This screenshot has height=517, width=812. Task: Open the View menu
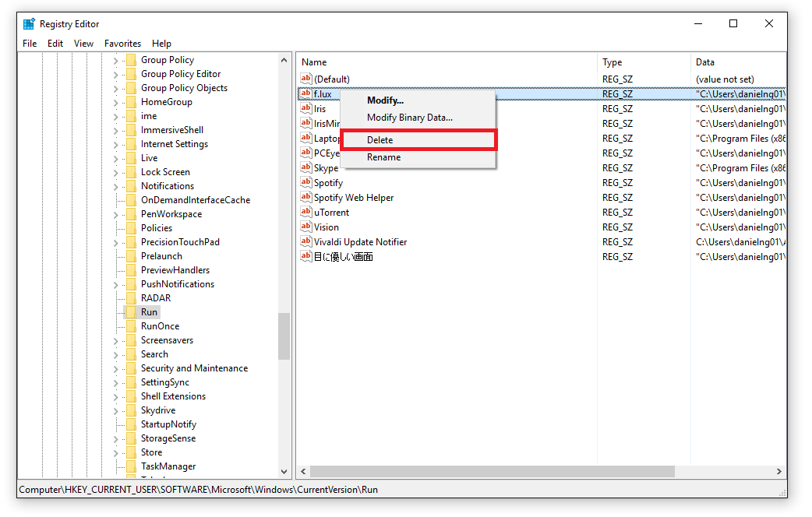pos(83,44)
